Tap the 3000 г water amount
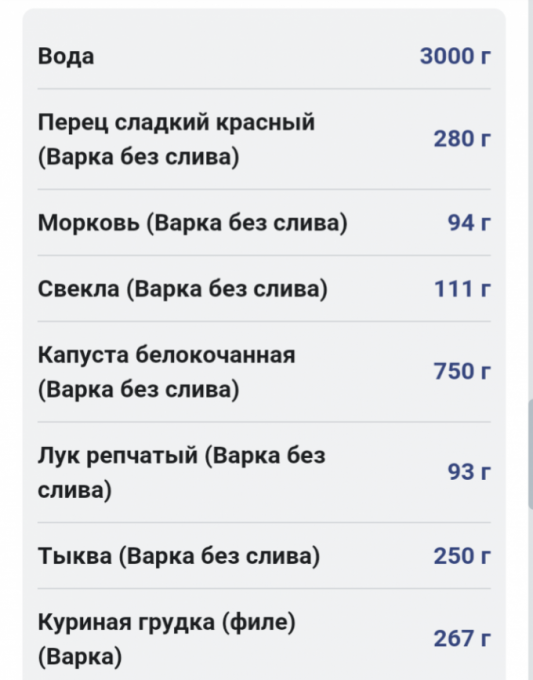 point(455,56)
